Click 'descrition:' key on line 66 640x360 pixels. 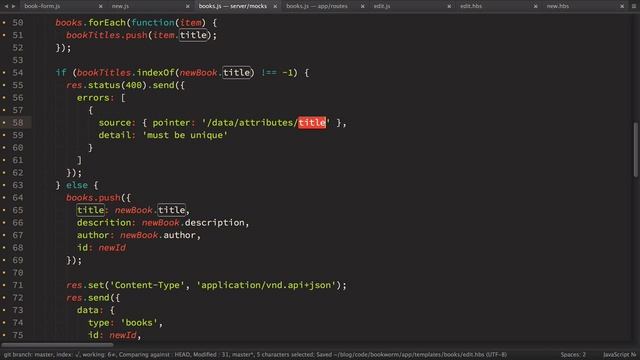pos(107,222)
